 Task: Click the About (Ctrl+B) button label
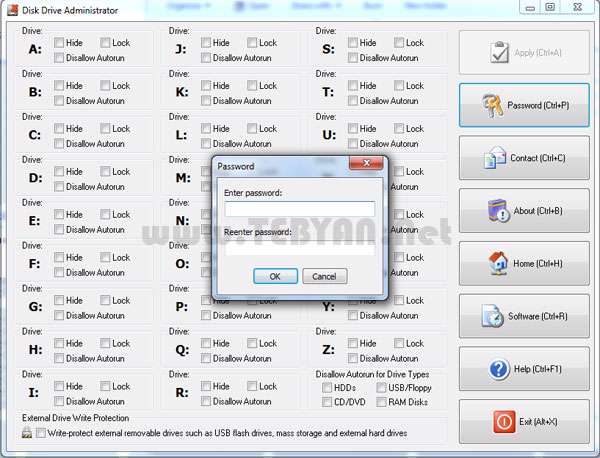pyautogui.click(x=538, y=210)
